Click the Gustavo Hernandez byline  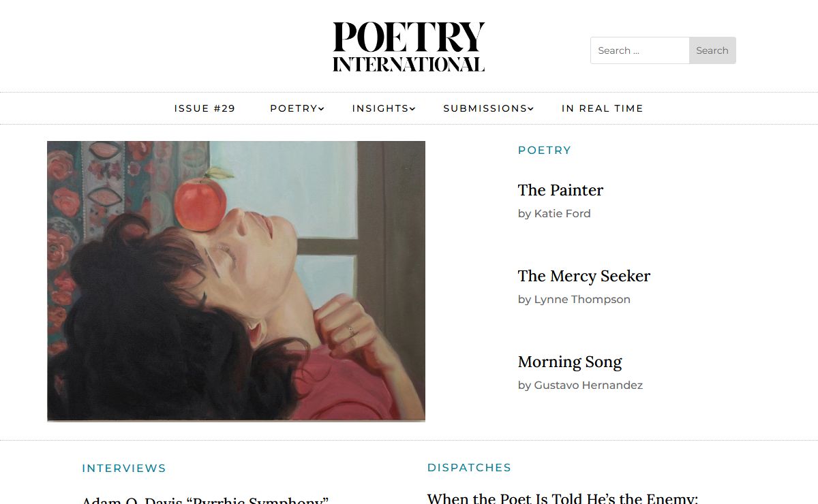[x=580, y=385]
